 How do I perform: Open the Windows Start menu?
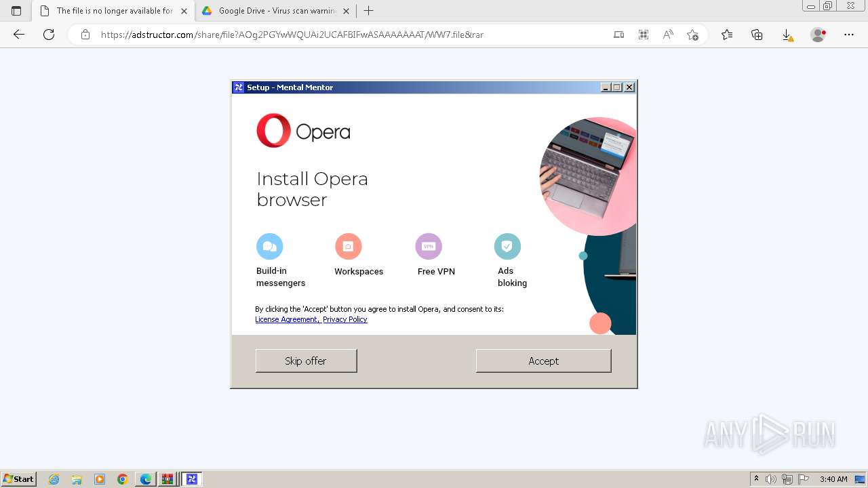pyautogui.click(x=18, y=479)
